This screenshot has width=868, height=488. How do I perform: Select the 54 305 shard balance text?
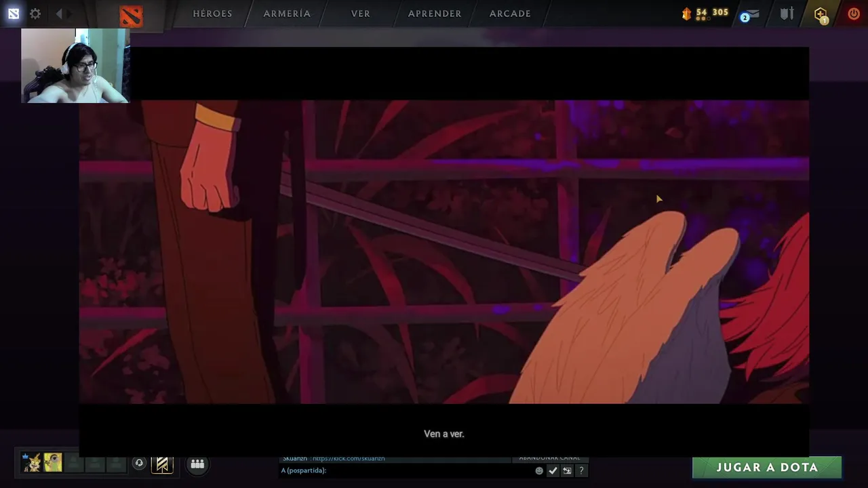point(712,12)
